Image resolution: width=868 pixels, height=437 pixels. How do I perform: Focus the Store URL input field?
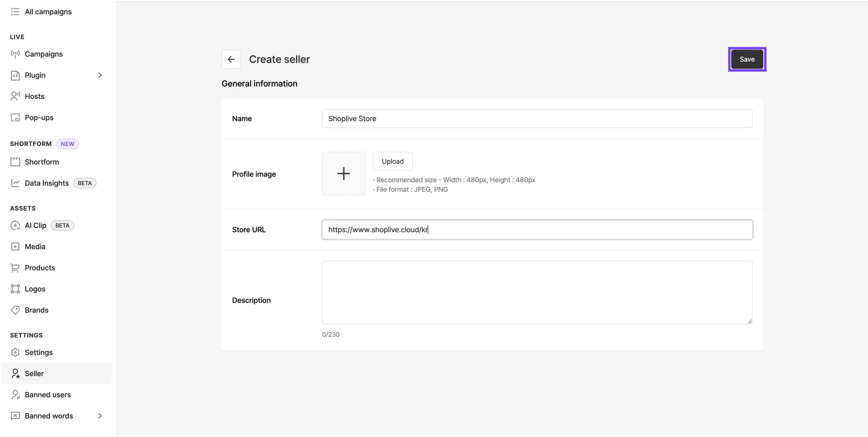tap(537, 230)
